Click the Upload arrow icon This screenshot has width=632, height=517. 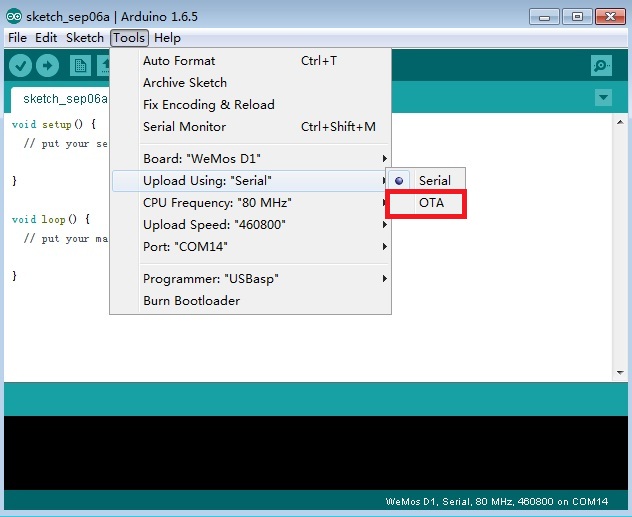pyautogui.click(x=47, y=66)
